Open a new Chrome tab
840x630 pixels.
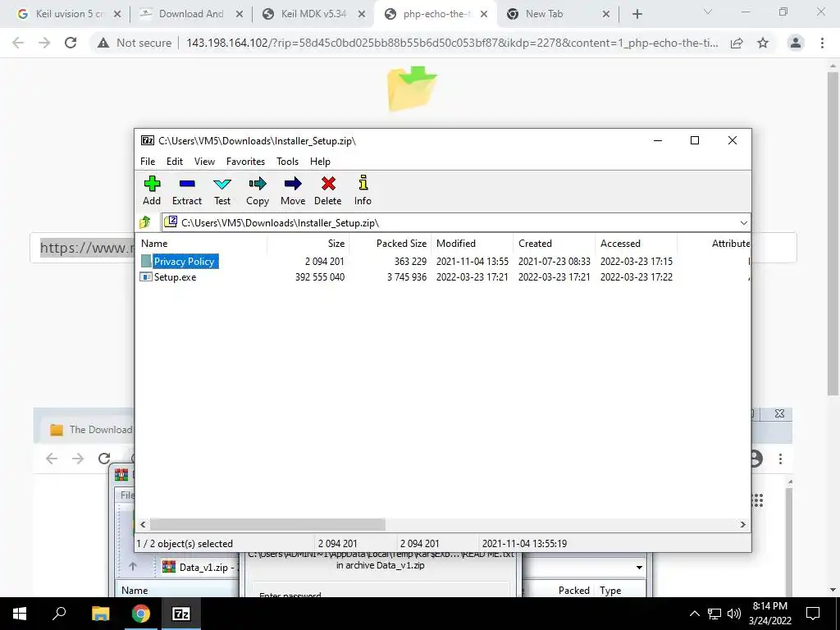[637, 15]
